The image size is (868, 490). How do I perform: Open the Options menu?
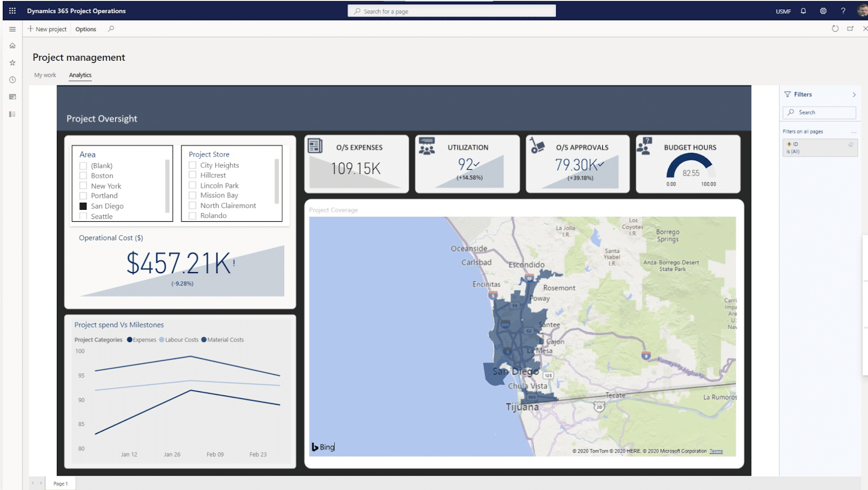86,29
